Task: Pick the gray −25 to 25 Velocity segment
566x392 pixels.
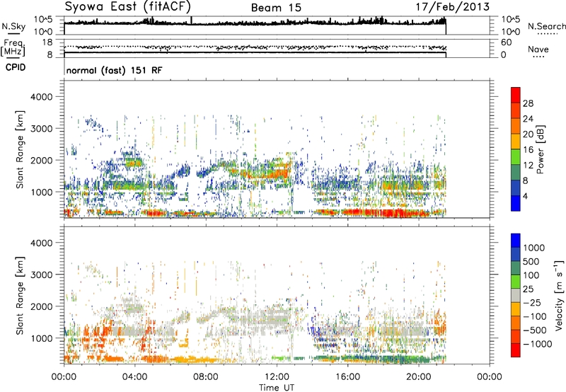Action: [x=516, y=296]
